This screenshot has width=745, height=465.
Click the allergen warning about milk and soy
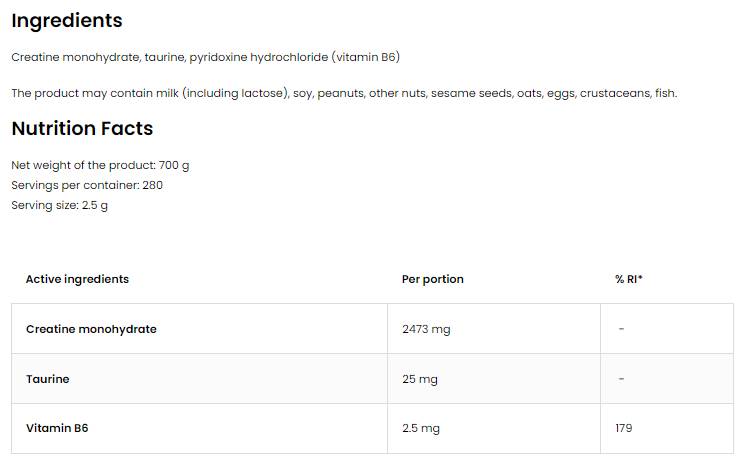[x=344, y=93]
